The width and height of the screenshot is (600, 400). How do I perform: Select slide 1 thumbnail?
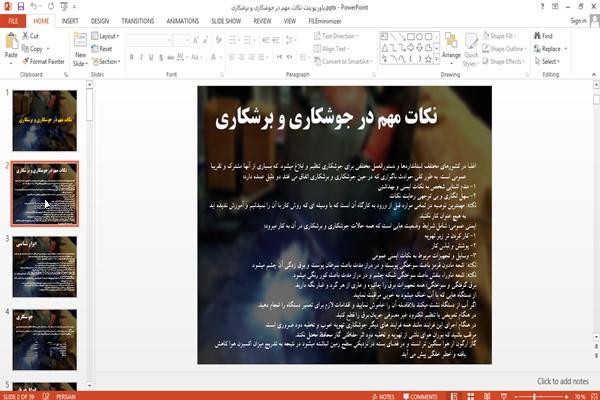tap(44, 121)
